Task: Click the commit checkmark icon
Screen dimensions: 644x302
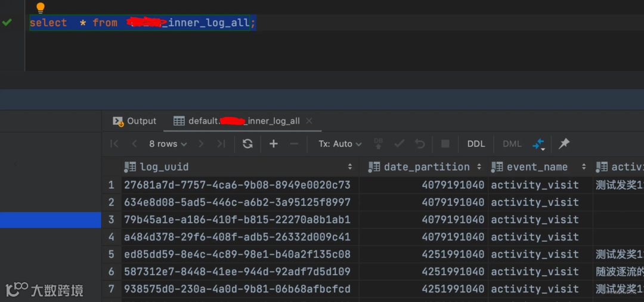Action: pyautogui.click(x=399, y=143)
